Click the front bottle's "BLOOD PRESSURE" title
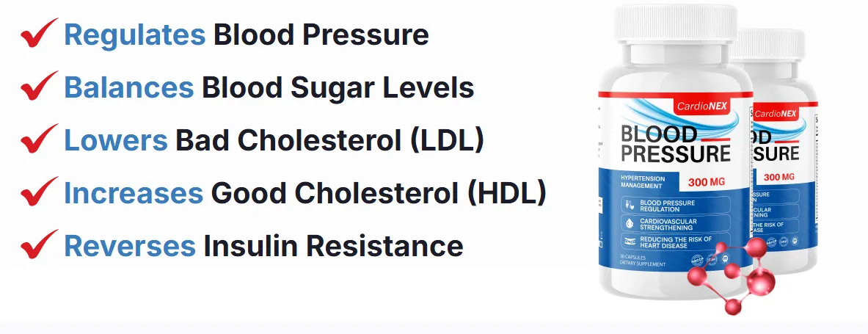 pos(675,143)
